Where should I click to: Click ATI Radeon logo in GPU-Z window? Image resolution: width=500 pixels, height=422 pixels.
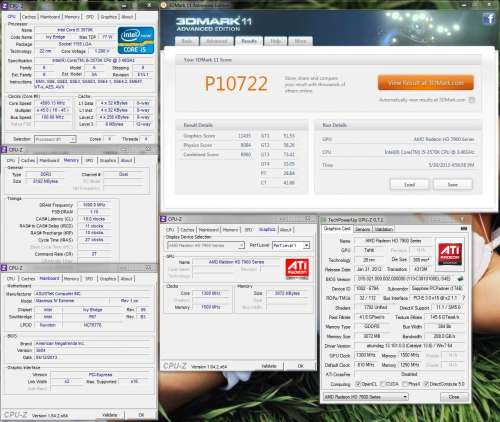[450, 253]
